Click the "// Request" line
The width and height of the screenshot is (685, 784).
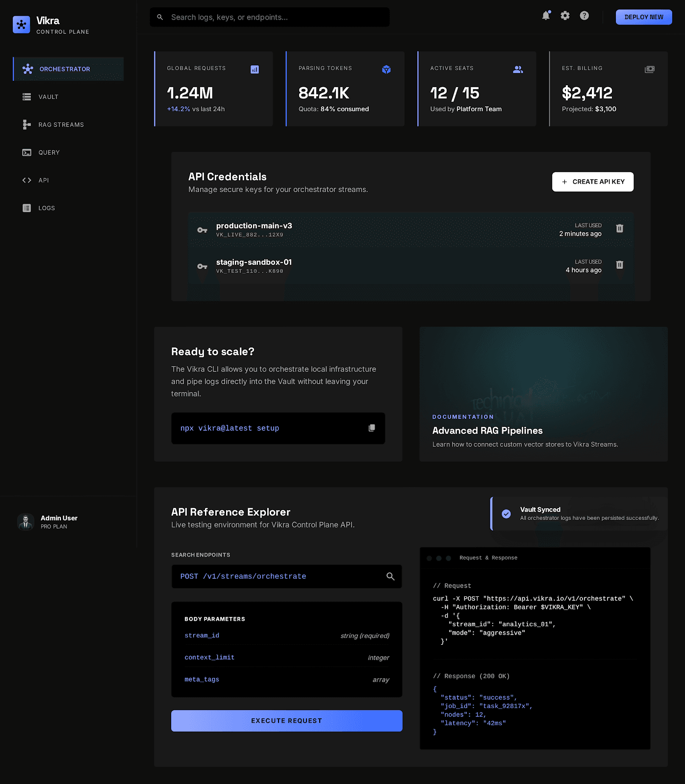click(x=452, y=586)
